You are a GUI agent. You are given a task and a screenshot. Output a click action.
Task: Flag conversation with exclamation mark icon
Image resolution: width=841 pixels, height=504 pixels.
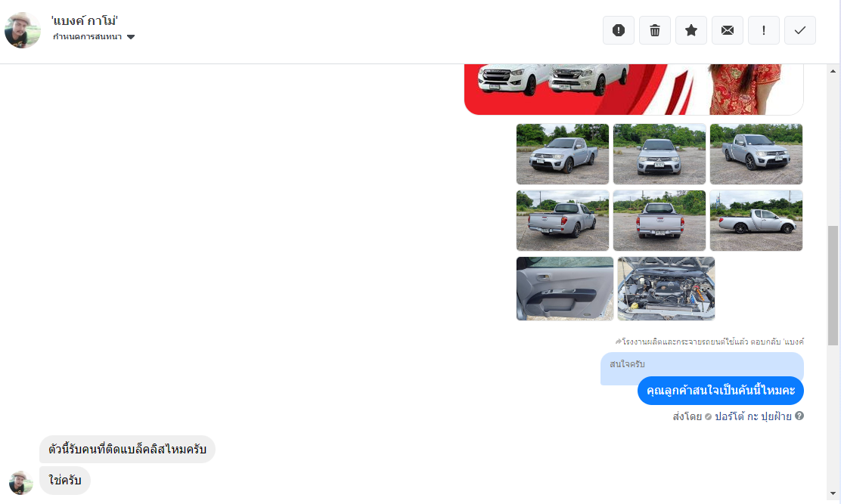pos(764,30)
